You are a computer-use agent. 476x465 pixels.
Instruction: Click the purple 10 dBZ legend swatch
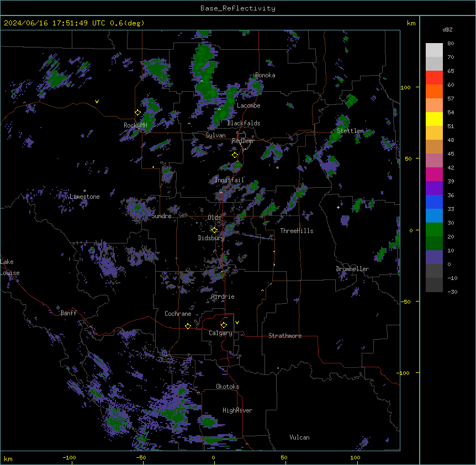[434, 257]
